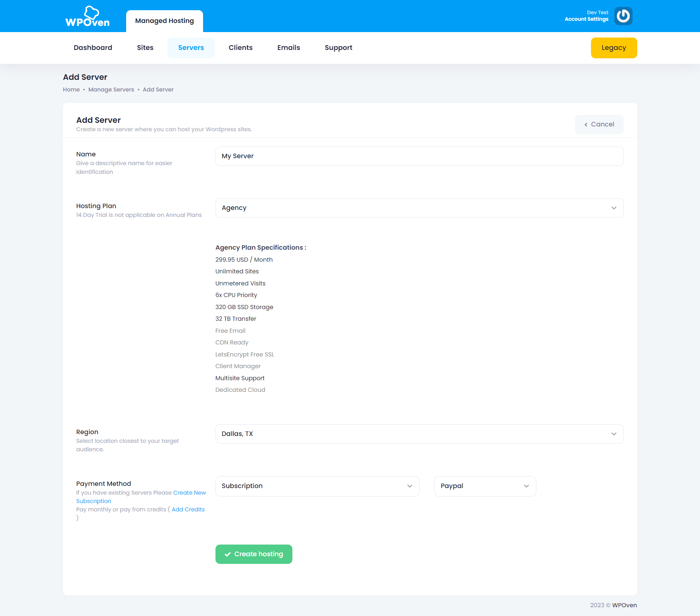Select Paypal payment method dropdown
Image resolution: width=700 pixels, height=616 pixels.
click(x=484, y=486)
